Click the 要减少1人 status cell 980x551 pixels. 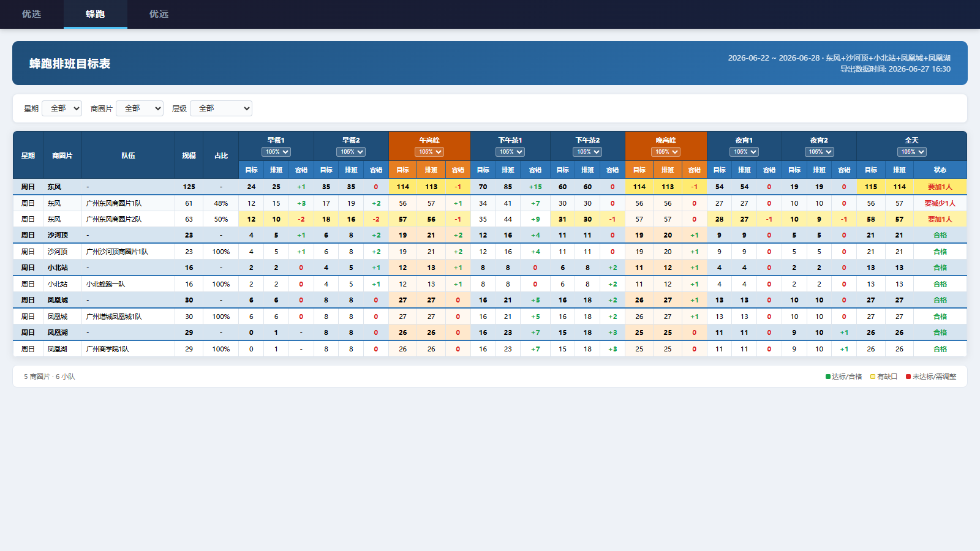coord(940,203)
